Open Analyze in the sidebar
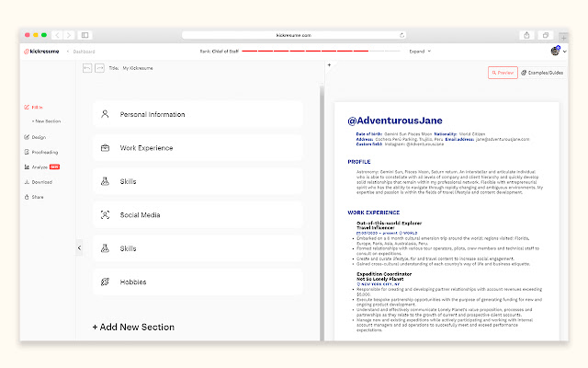 click(41, 167)
